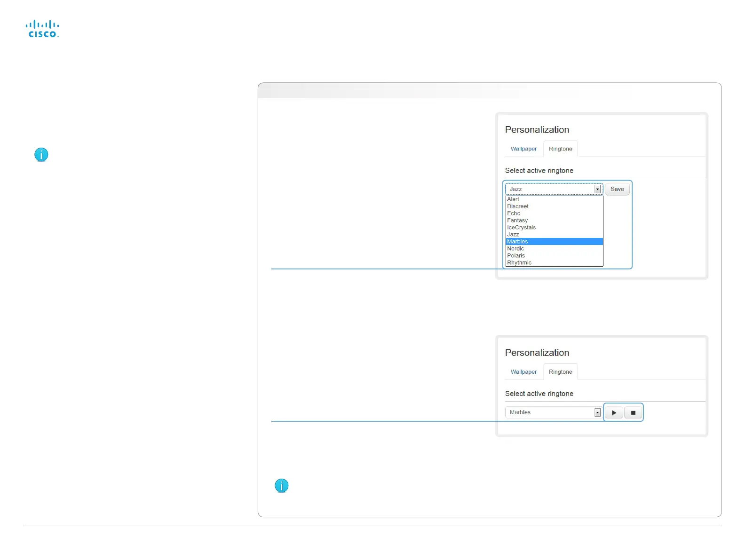Image resolution: width=745 pixels, height=560 pixels.
Task: Click the info icon in the left column
Action: pyautogui.click(x=41, y=155)
